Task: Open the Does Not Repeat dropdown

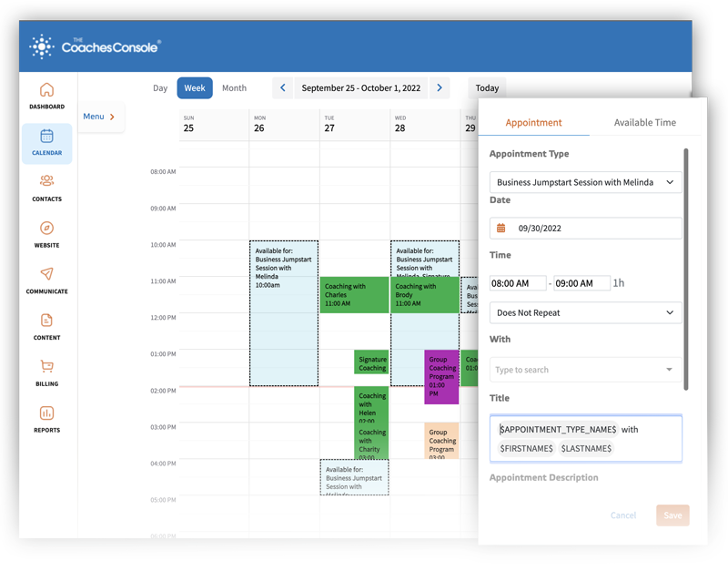Action: point(585,312)
